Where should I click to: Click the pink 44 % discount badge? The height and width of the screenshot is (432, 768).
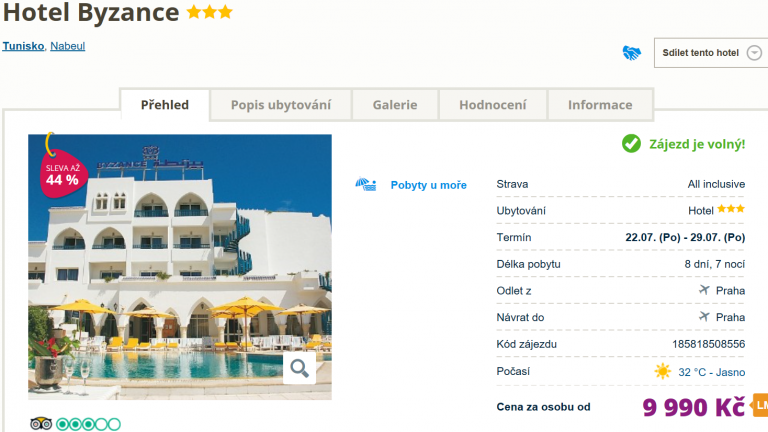coord(62,174)
